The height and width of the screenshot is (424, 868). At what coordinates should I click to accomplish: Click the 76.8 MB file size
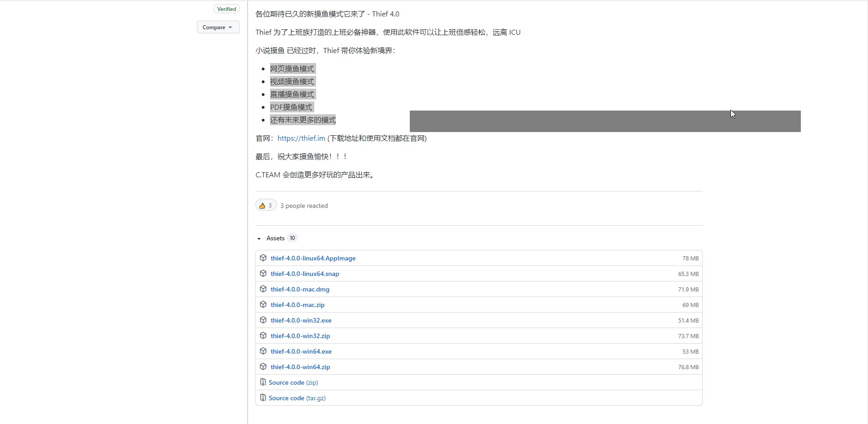(x=688, y=367)
